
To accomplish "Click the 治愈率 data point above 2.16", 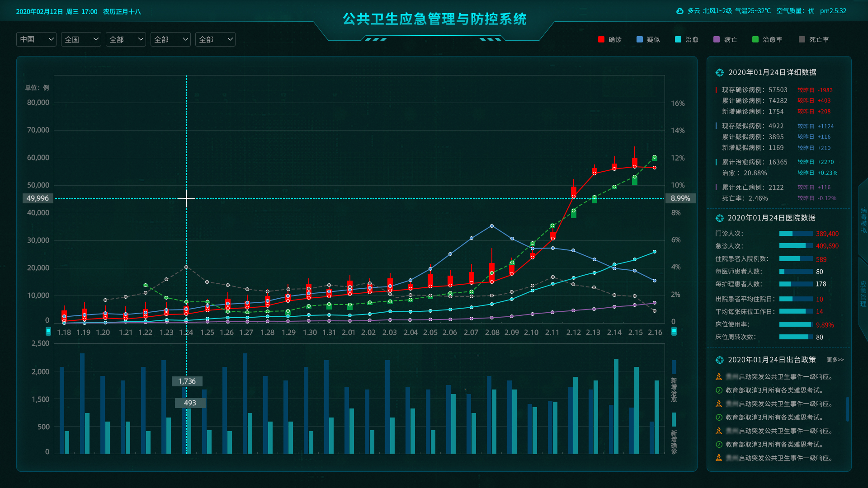I will pos(654,157).
